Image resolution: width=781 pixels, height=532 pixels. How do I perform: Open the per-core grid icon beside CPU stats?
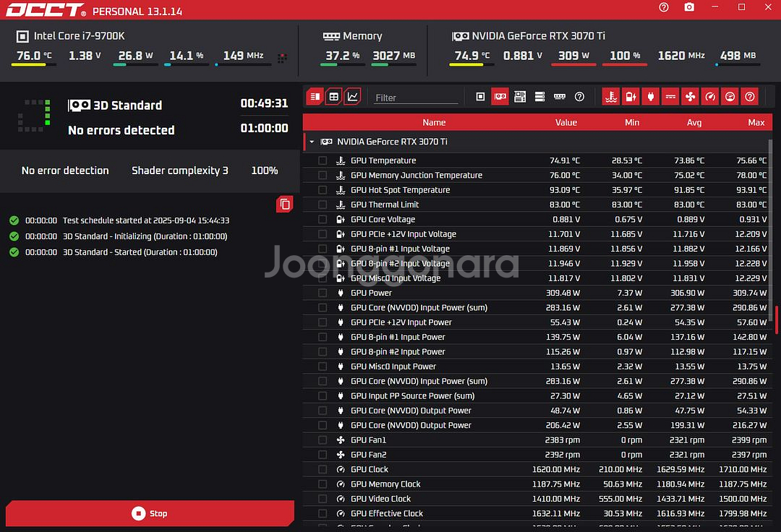click(283, 59)
